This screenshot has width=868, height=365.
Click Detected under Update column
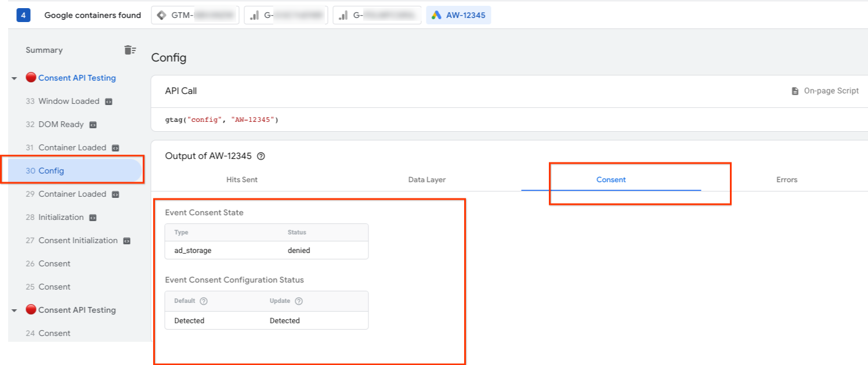(285, 320)
